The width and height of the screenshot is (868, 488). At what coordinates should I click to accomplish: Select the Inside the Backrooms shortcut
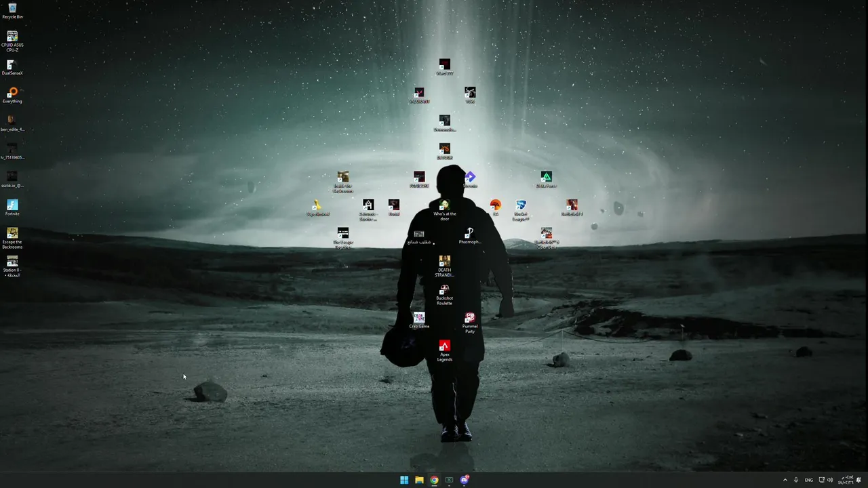pos(343,182)
